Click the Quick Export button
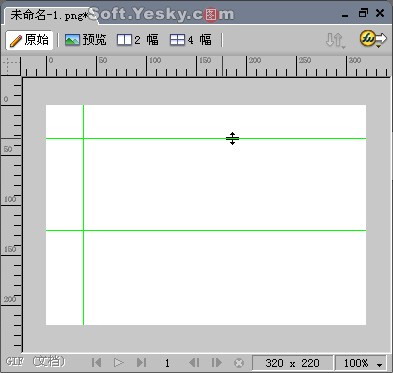This screenshot has height=373, width=393. point(373,39)
